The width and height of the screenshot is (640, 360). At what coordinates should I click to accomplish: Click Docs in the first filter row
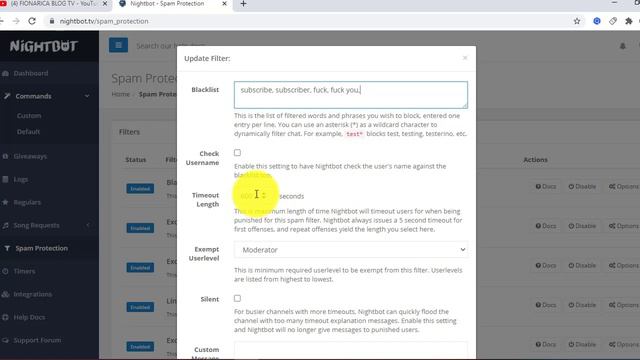[546, 187]
